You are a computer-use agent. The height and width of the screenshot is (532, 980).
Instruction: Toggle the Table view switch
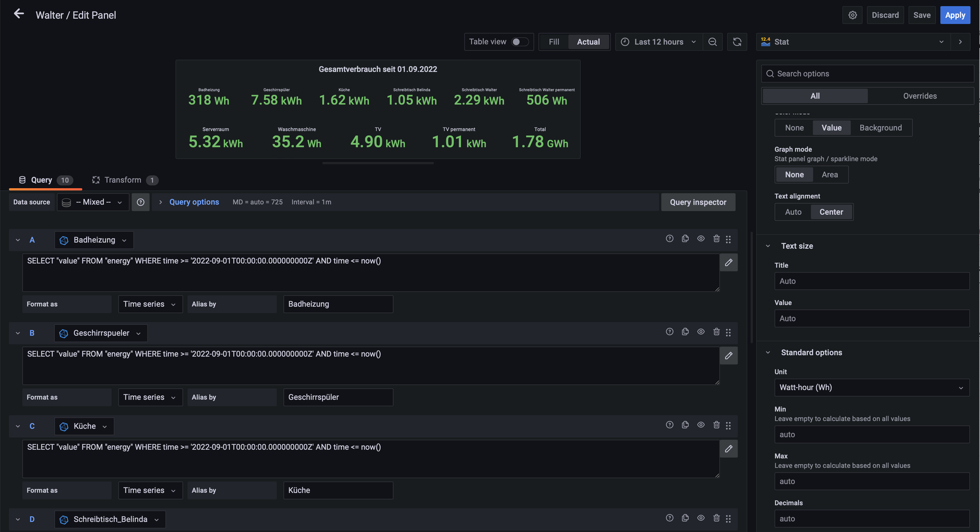pos(520,42)
